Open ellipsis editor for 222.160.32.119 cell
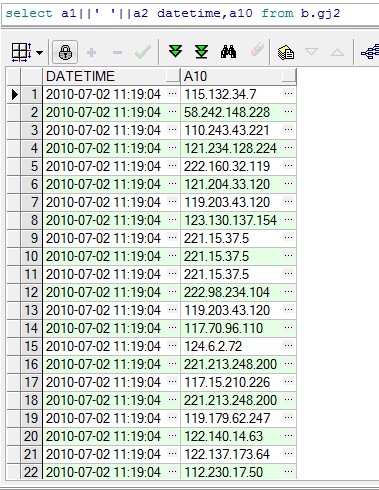This screenshot has width=379, height=490. pos(289,165)
